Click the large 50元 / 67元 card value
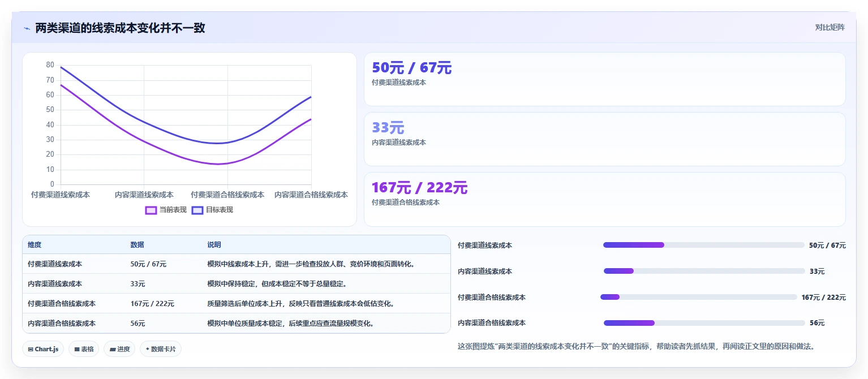 point(411,68)
